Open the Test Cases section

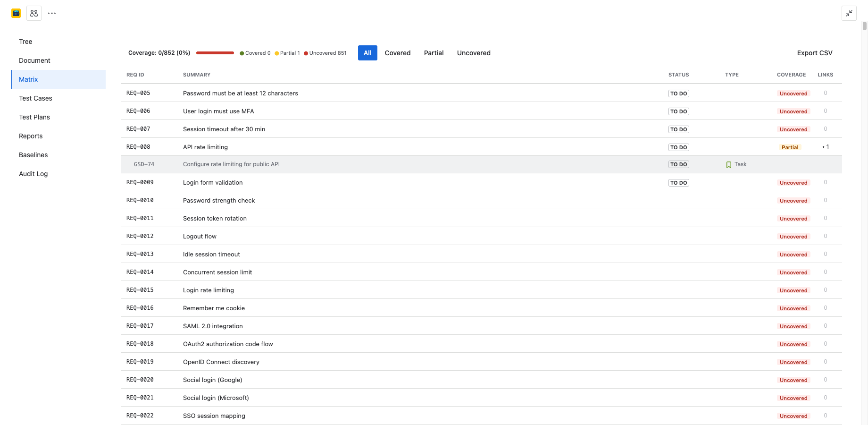(35, 98)
